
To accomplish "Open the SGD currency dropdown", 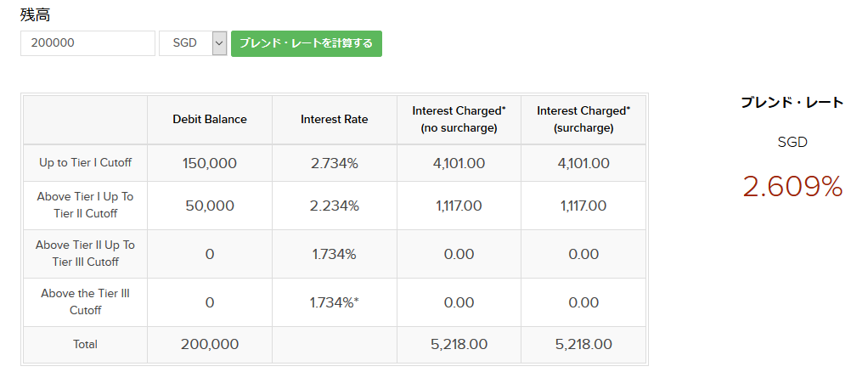I will (185, 43).
